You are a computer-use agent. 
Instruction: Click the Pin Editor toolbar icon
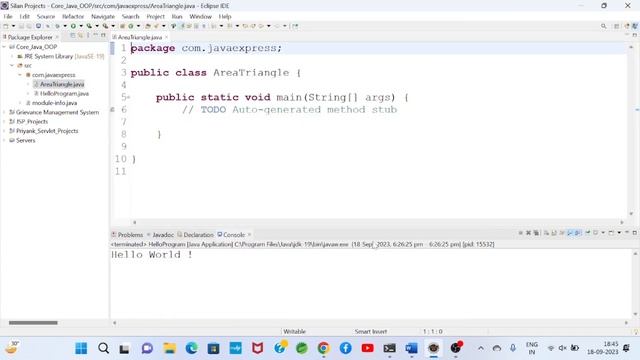[x=295, y=26]
